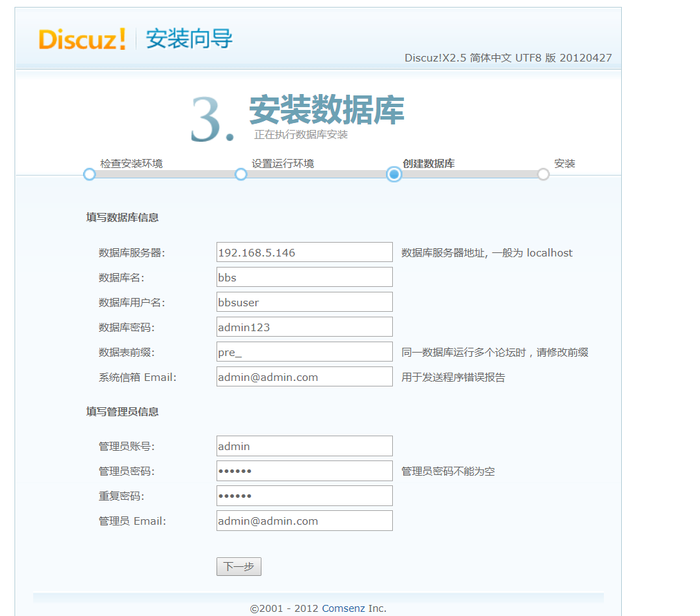The image size is (700, 616).
Task: Click the 数据库用户名: field label
Action: (x=131, y=303)
